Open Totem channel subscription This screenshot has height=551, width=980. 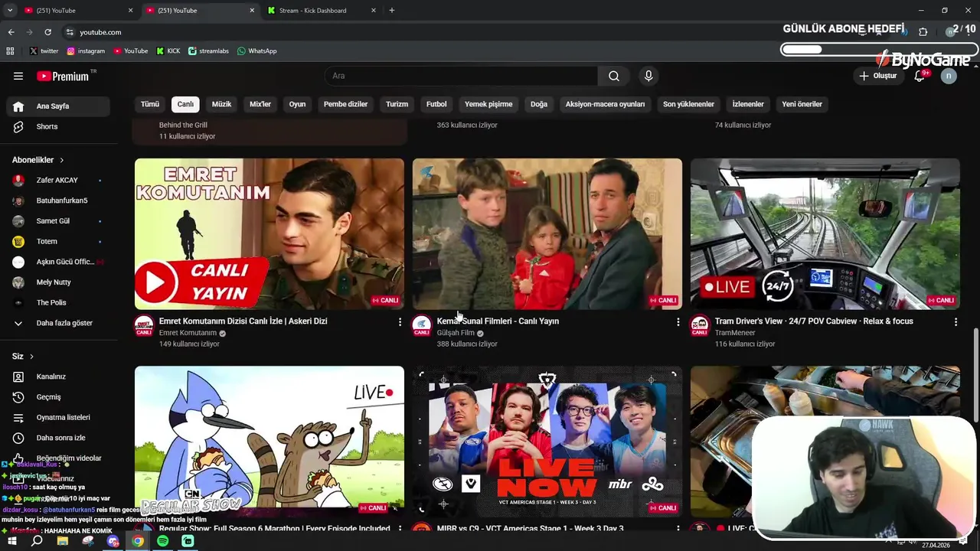click(x=59, y=241)
